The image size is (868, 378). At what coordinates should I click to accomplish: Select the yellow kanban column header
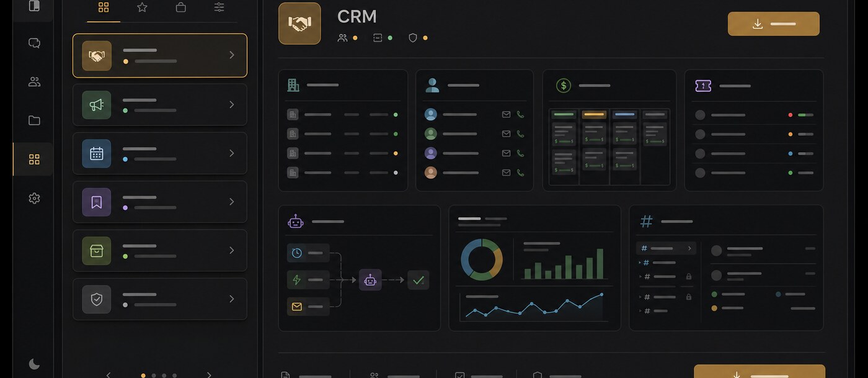click(x=594, y=114)
